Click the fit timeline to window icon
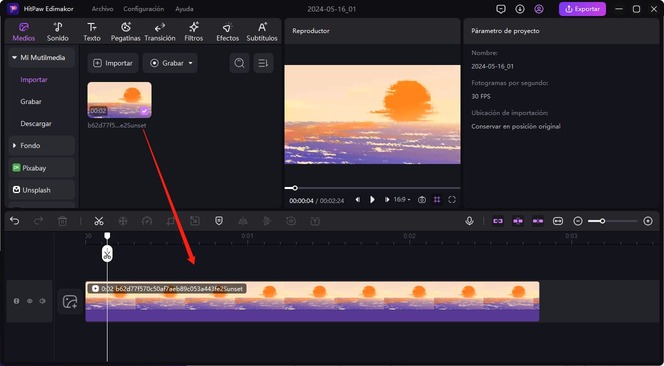Screen dimensions: 664x366 pos(558,221)
